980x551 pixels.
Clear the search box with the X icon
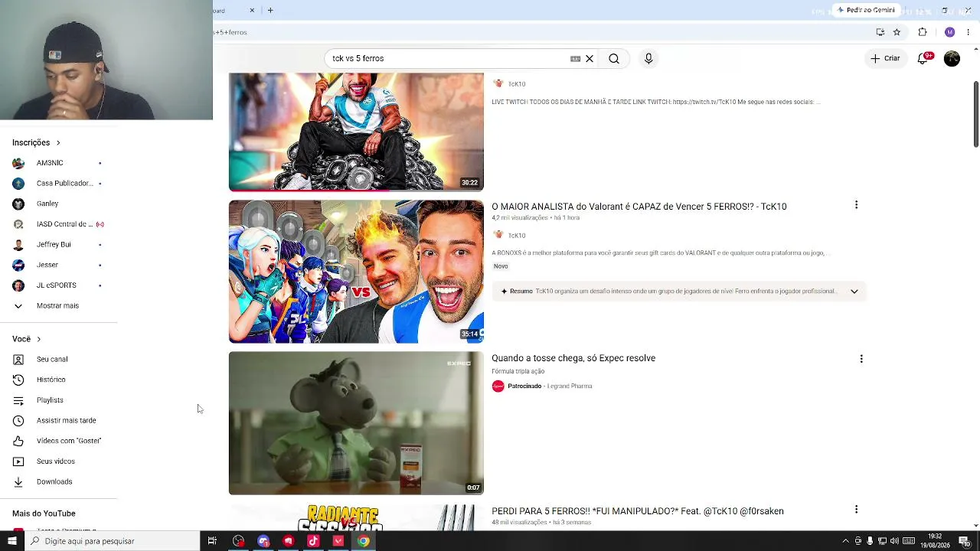pyautogui.click(x=590, y=58)
